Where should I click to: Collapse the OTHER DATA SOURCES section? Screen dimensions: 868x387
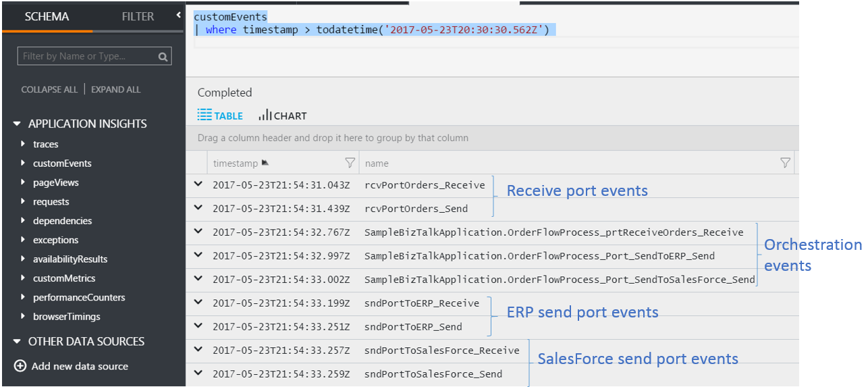(x=18, y=341)
